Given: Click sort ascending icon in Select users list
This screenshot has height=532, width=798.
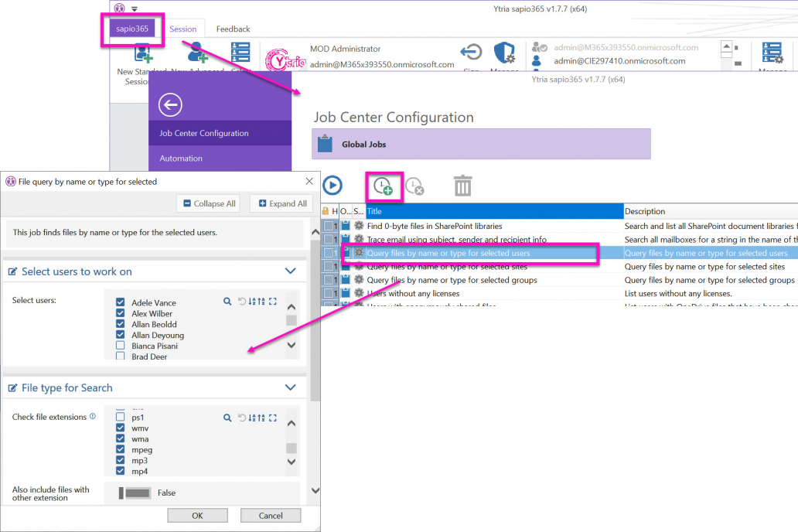Looking at the screenshot, I should point(252,302).
